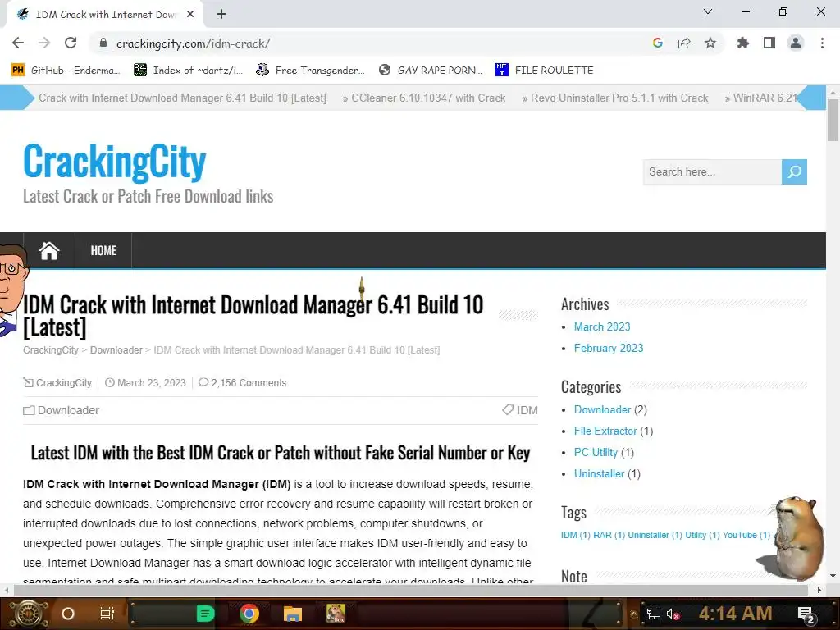Open a new browser tab
The image size is (840, 630).
pos(221,15)
